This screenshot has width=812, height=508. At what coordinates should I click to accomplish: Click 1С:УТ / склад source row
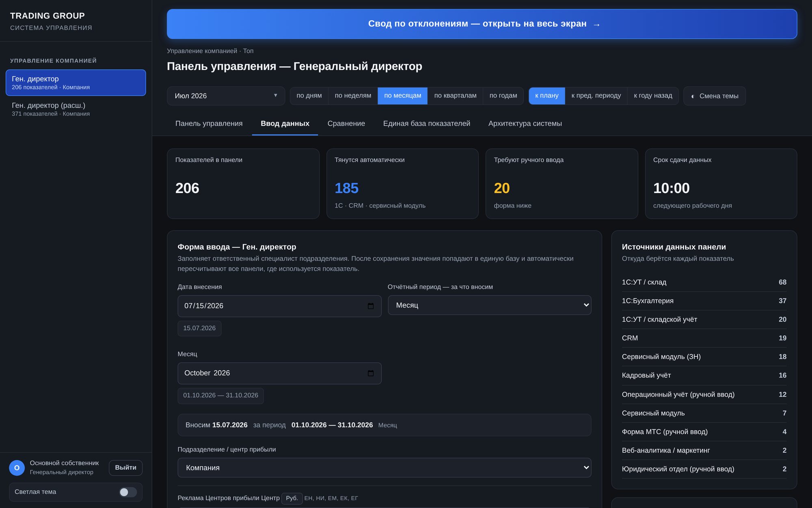[704, 282]
